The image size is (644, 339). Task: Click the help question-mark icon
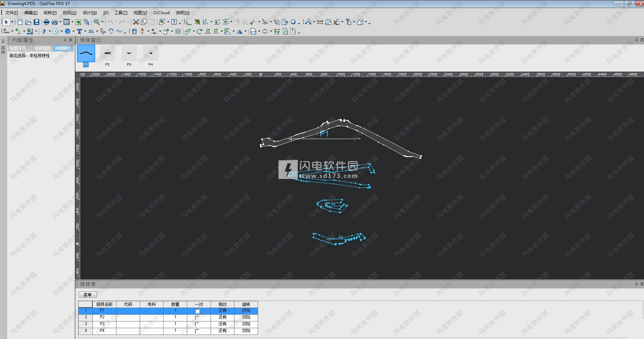pos(174,22)
